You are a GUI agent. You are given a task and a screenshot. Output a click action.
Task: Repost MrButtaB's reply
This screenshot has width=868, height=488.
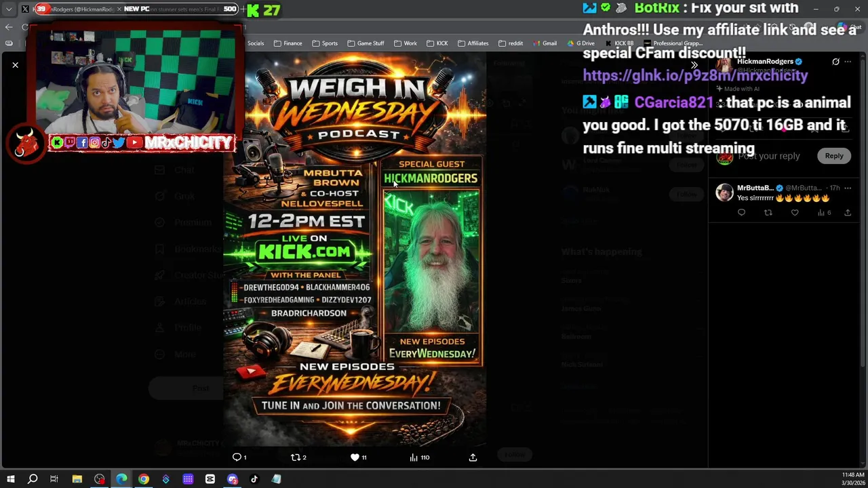(x=768, y=213)
